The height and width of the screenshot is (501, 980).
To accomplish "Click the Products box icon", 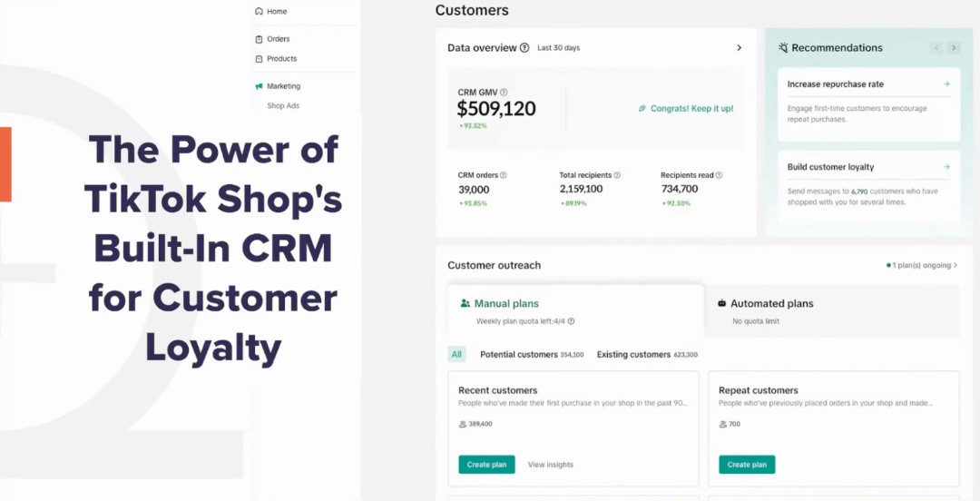I will [259, 59].
